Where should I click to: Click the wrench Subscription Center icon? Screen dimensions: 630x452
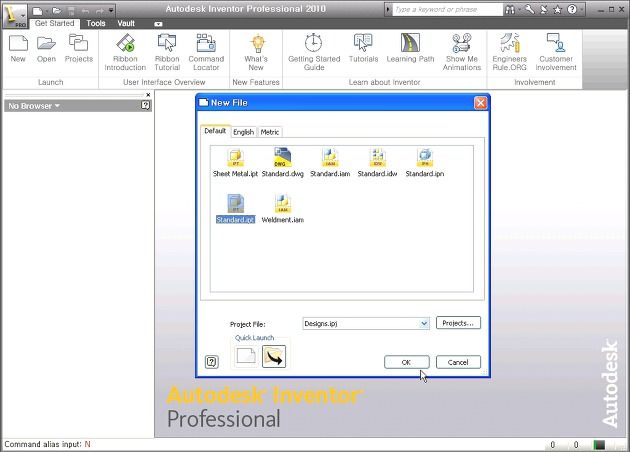530,10
